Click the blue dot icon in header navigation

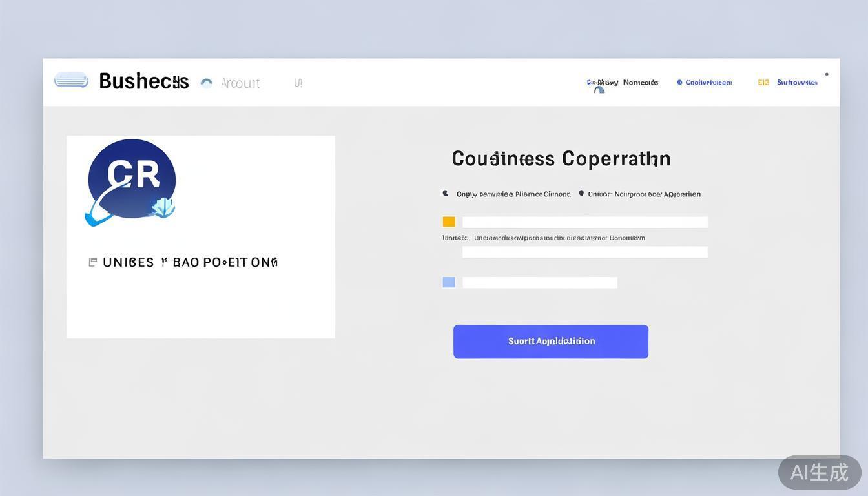pyautogui.click(x=679, y=83)
